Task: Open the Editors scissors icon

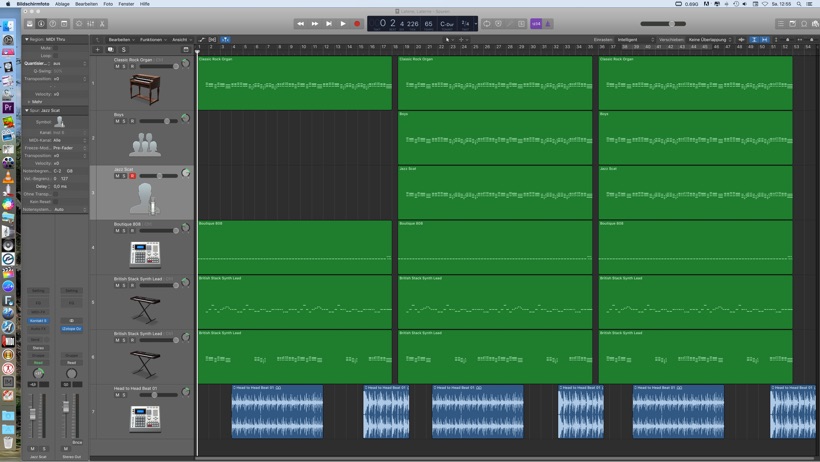Action: click(102, 24)
